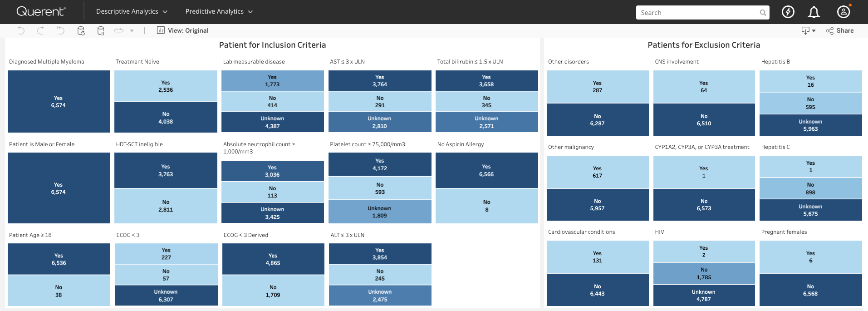The image size is (868, 311).
Task: Select ECOG < 3 Derived Yes 4,865 tile
Action: tap(273, 259)
